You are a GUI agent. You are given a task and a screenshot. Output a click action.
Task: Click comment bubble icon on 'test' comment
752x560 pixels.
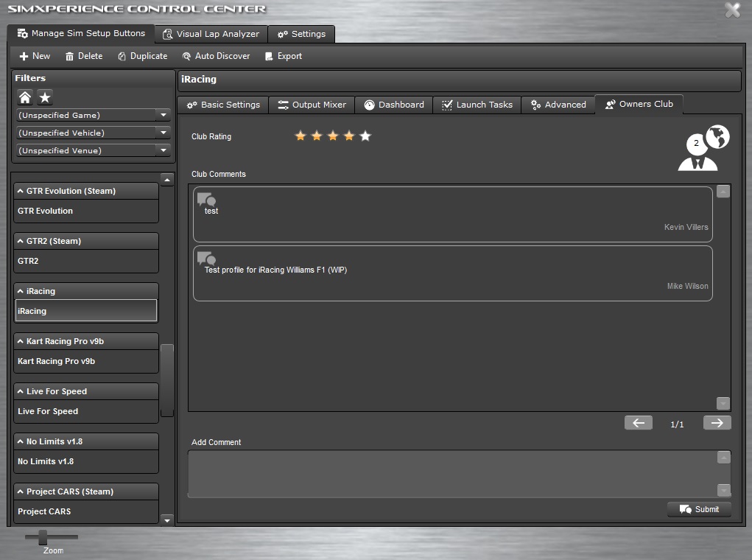pos(207,199)
